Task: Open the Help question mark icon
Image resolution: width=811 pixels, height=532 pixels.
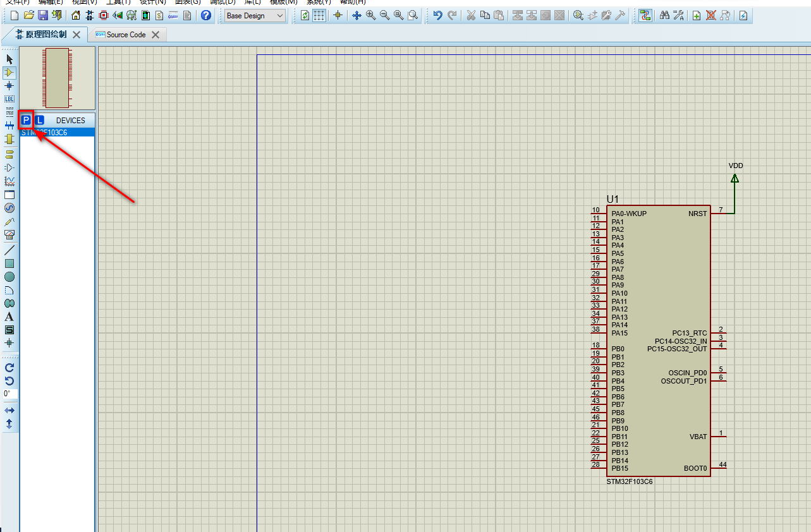Action: click(206, 15)
